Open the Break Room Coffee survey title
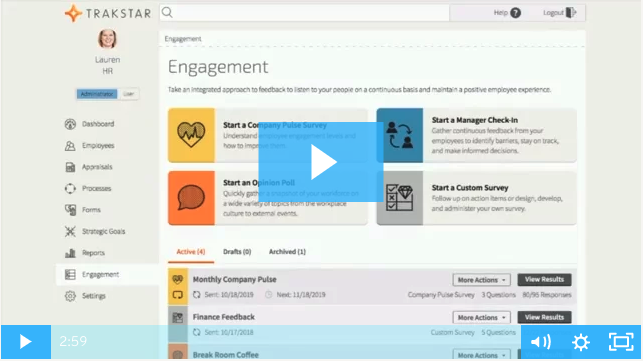 coord(226,355)
